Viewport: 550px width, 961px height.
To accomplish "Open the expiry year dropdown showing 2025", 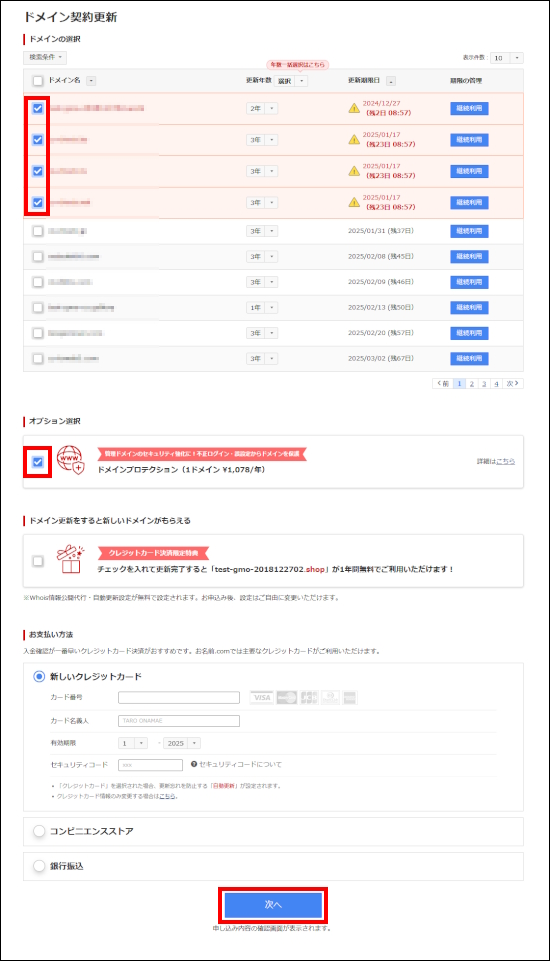I will tap(182, 743).
